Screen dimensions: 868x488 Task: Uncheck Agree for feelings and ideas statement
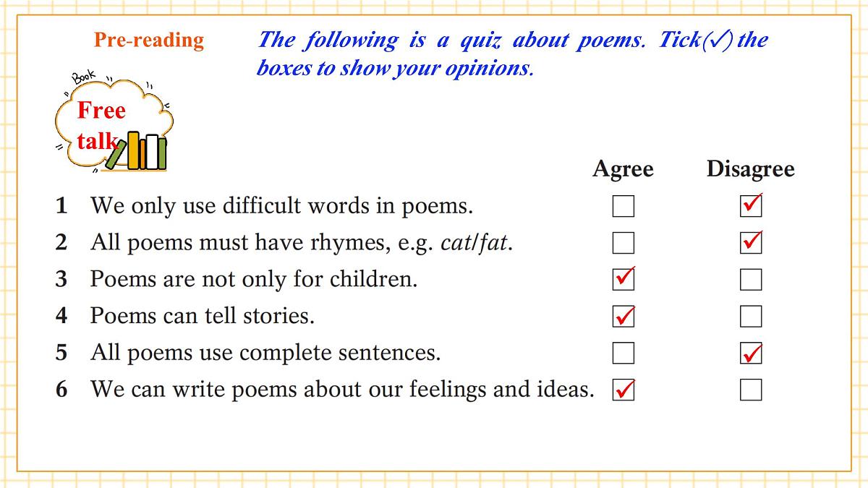coord(623,390)
